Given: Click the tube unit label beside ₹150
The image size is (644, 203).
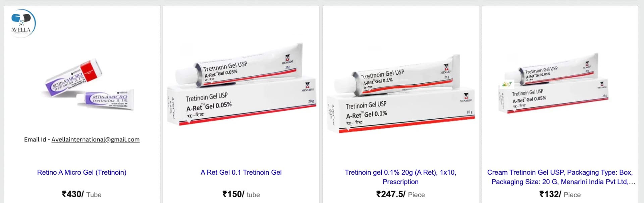Looking at the screenshot, I should click(253, 195).
